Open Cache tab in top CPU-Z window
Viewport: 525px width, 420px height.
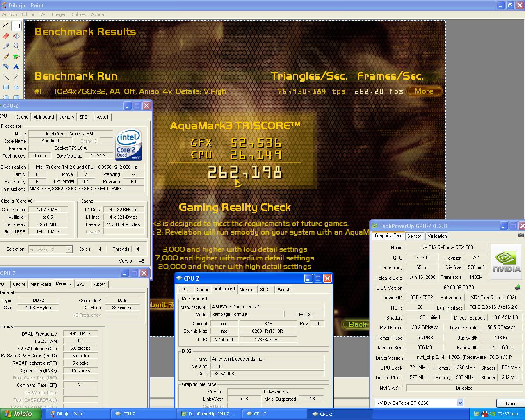point(22,117)
